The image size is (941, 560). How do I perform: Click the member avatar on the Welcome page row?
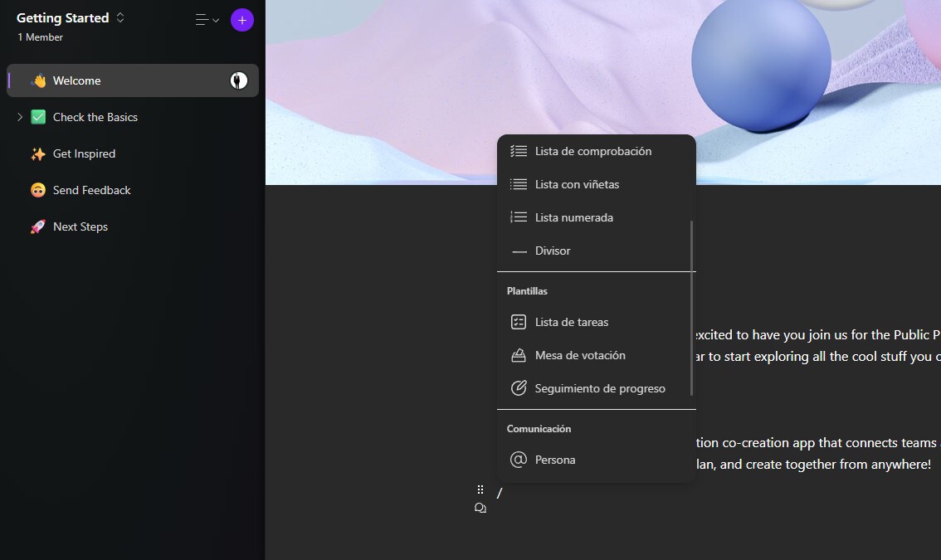(238, 80)
